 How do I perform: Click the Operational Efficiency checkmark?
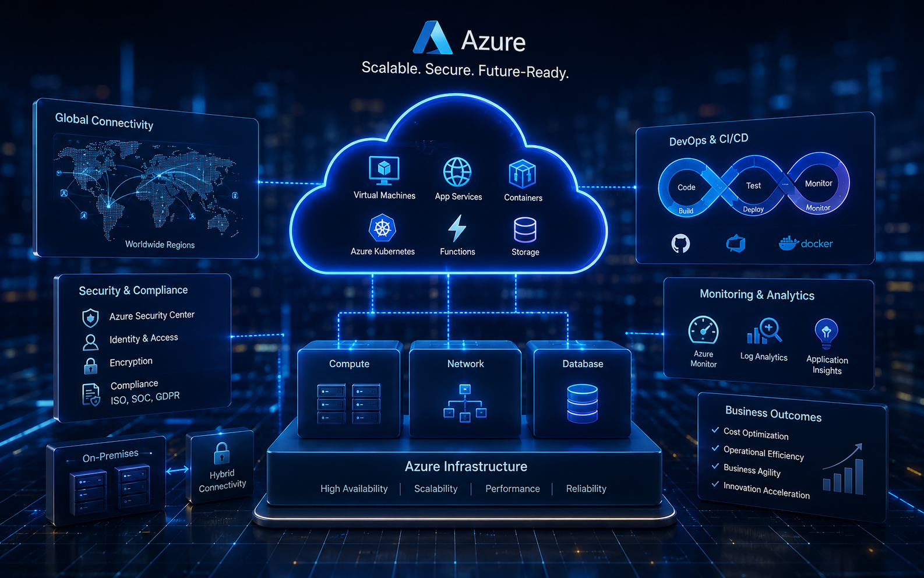pos(715,448)
